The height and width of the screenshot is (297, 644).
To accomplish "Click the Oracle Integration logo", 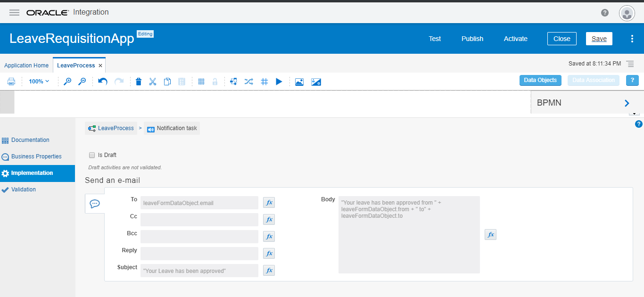I will tap(67, 12).
